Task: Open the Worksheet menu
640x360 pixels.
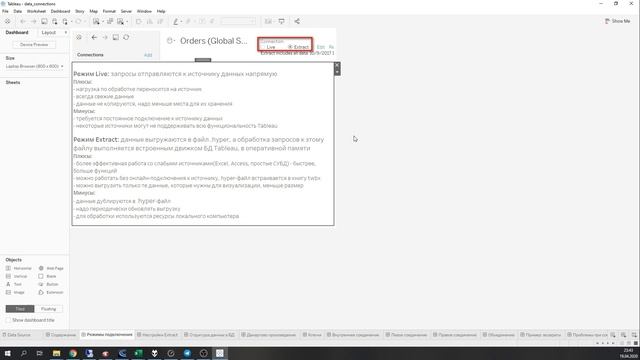Action: (36, 11)
